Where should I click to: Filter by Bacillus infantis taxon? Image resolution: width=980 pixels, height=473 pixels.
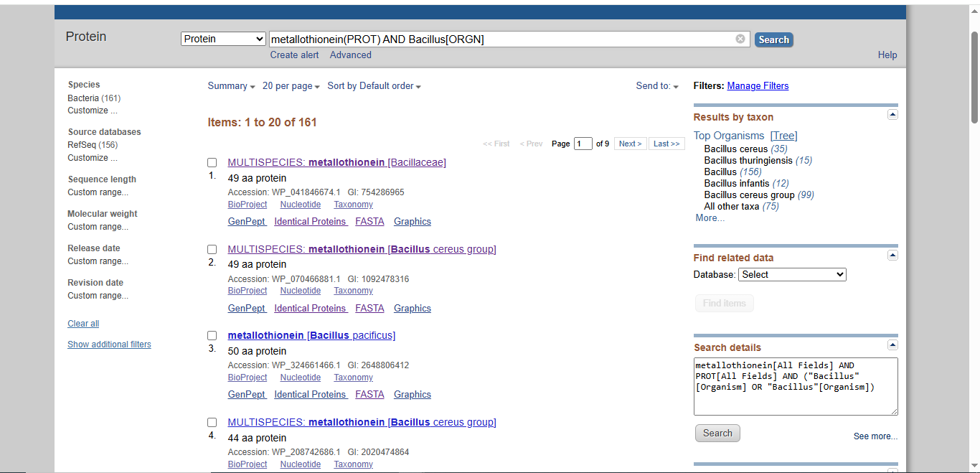point(737,183)
